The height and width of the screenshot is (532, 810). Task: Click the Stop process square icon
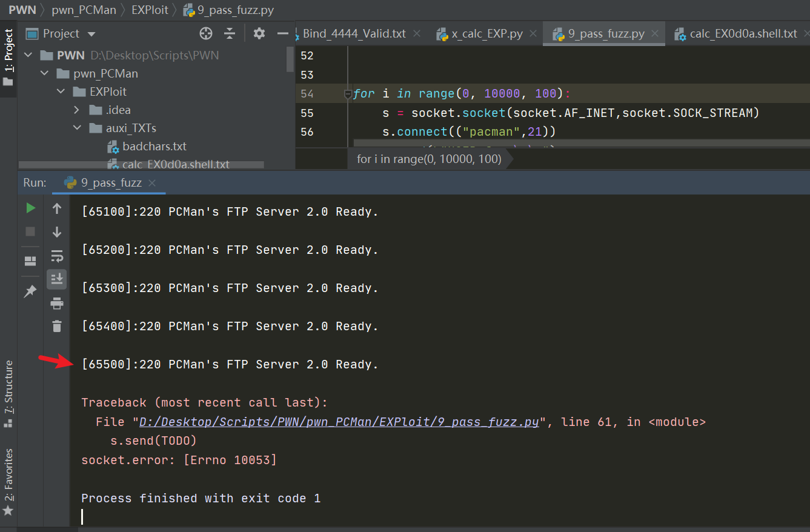30,231
